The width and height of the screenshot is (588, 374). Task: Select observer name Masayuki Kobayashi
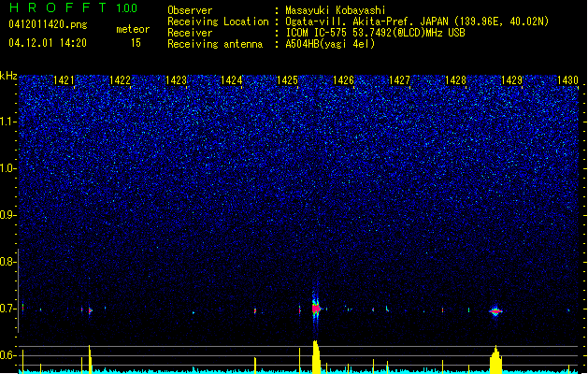click(336, 10)
